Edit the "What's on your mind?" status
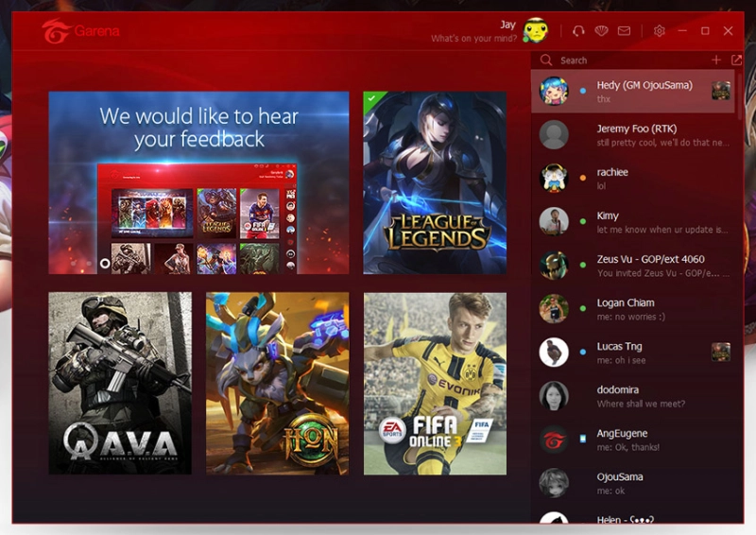This screenshot has width=756, height=535. 473,39
